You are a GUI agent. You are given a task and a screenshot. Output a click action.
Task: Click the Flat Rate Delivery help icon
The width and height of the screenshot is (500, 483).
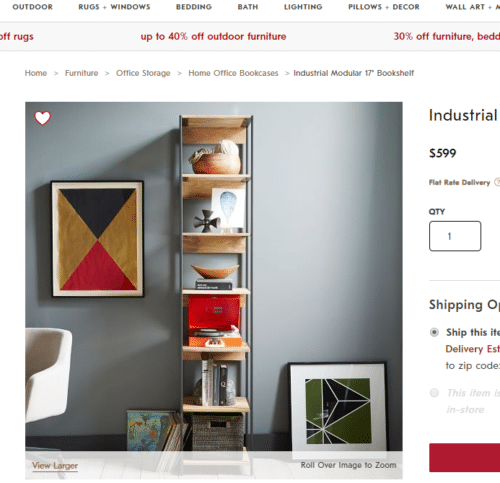(497, 182)
